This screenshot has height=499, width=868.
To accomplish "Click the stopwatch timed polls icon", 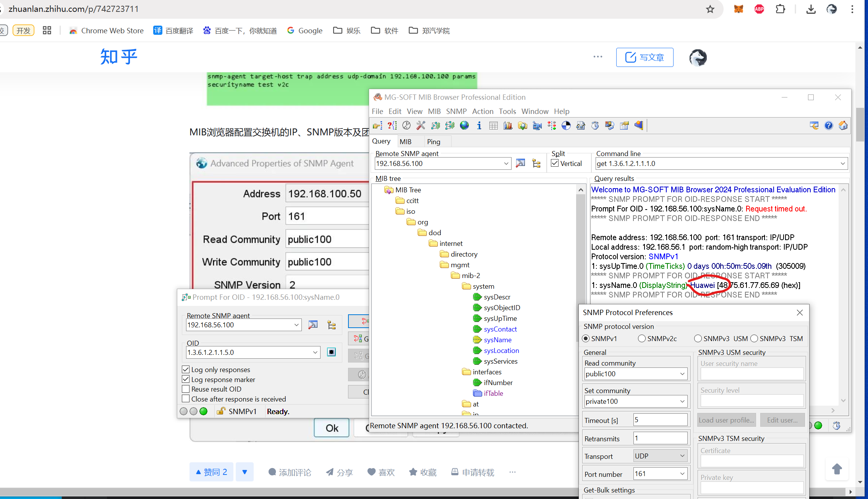I will pos(595,125).
